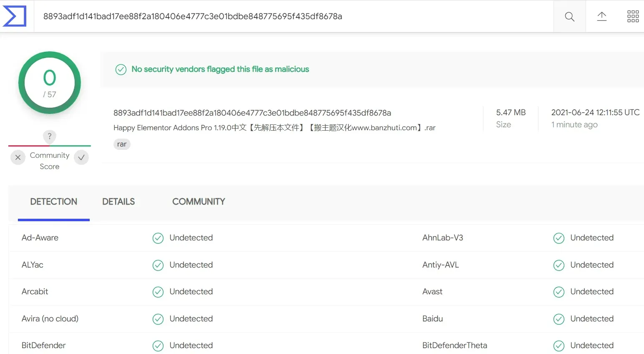Click the BitDefenderTheta undetected check icon
Image resolution: width=644 pixels, height=354 pixels.
click(x=559, y=346)
